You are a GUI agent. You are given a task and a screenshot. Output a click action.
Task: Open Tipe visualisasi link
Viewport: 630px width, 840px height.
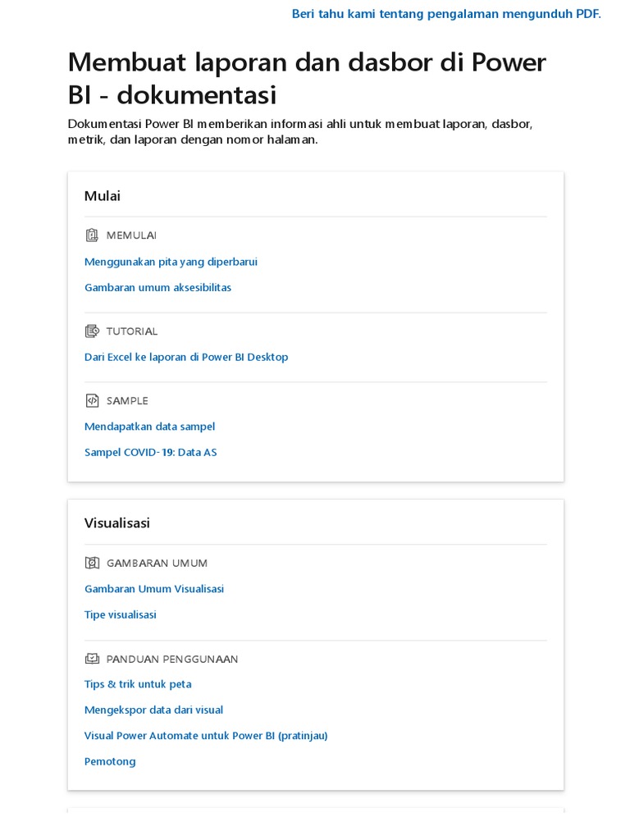(120, 615)
